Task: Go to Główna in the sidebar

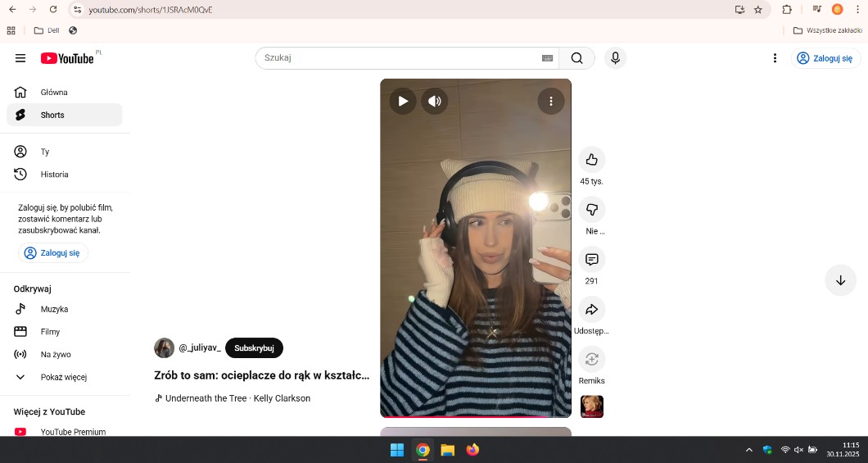Action: (54, 93)
